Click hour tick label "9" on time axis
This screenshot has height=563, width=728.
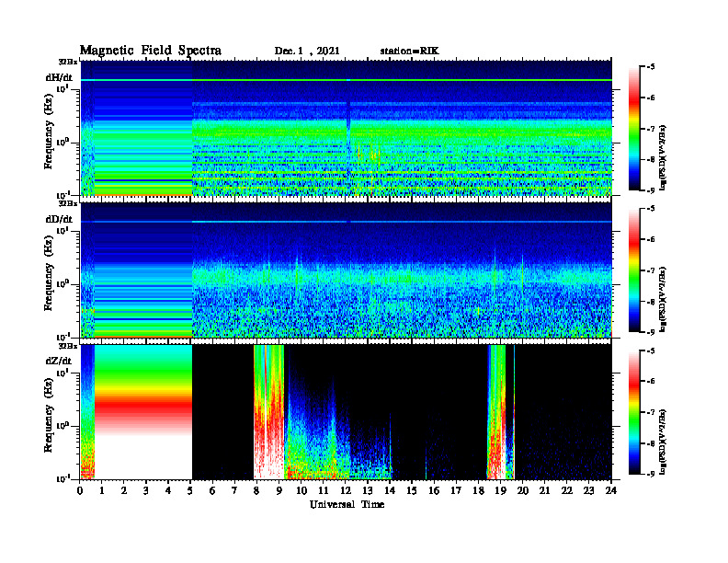tap(279, 491)
